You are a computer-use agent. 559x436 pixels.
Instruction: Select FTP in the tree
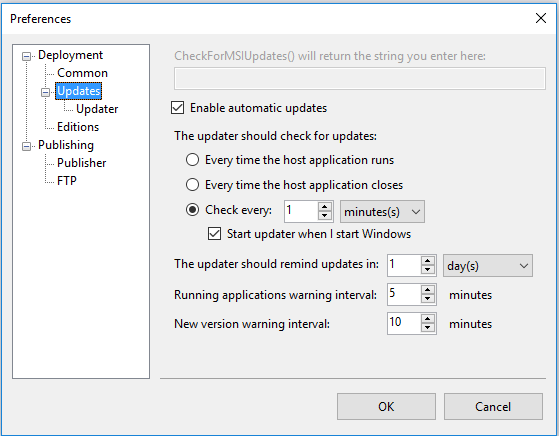(67, 181)
